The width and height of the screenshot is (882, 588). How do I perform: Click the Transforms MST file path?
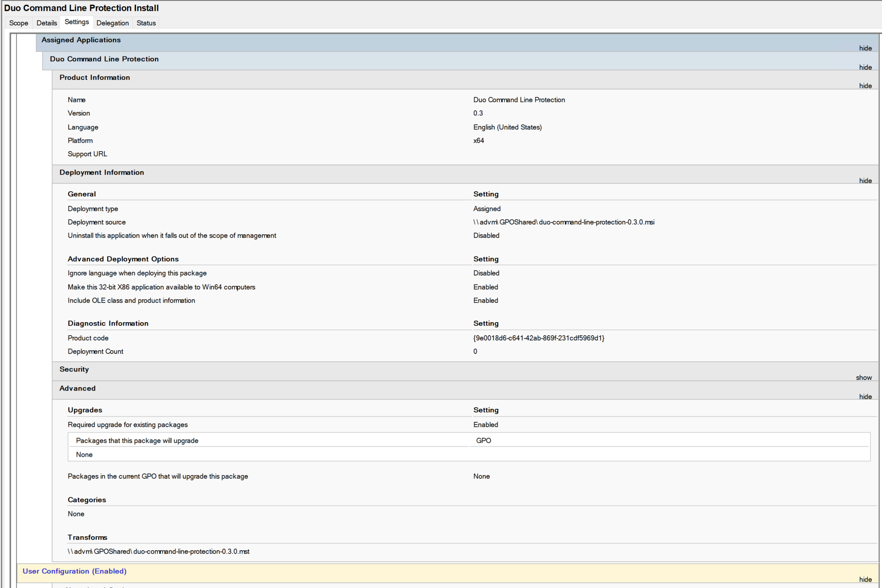point(158,551)
